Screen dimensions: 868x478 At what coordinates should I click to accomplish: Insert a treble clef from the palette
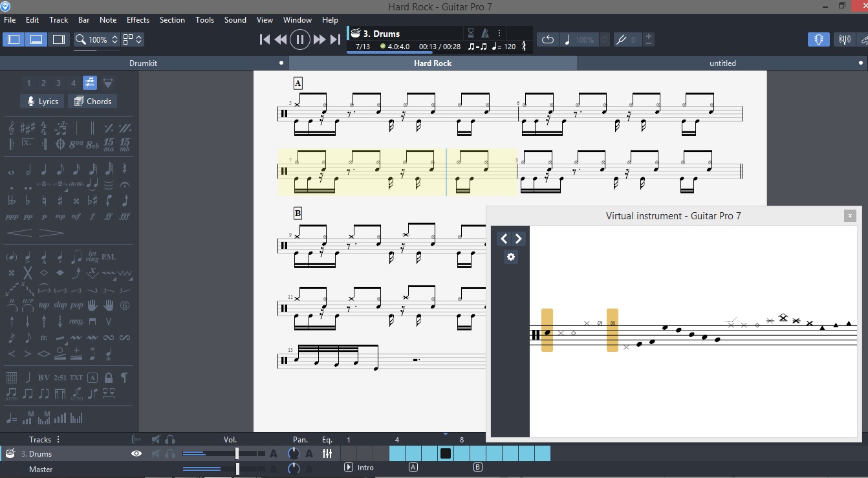pyautogui.click(x=12, y=127)
